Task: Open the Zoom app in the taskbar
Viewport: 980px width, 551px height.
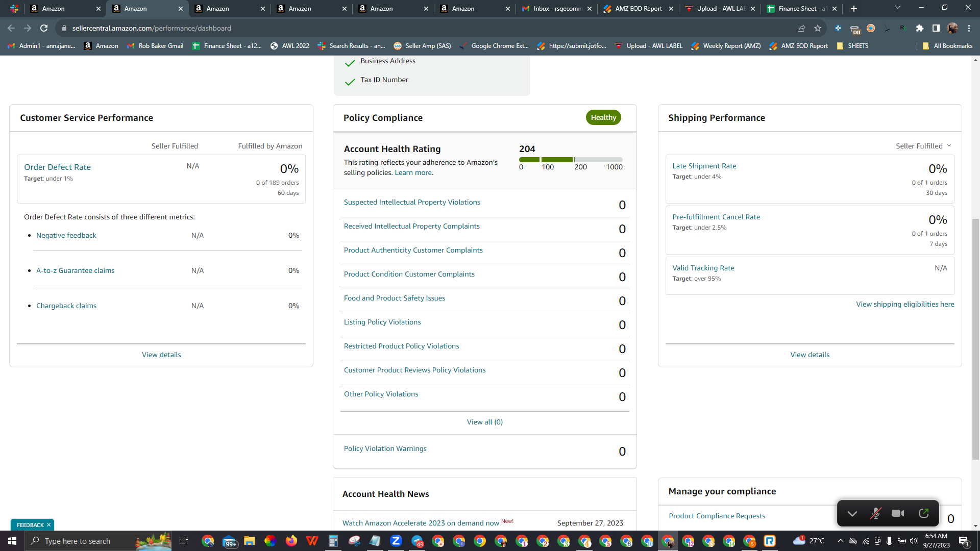Action: (x=396, y=541)
